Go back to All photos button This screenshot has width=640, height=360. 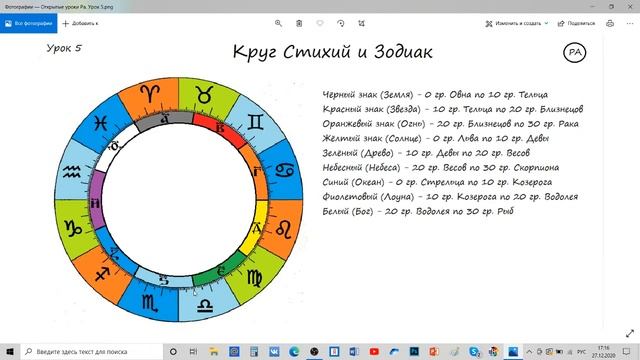pos(29,23)
